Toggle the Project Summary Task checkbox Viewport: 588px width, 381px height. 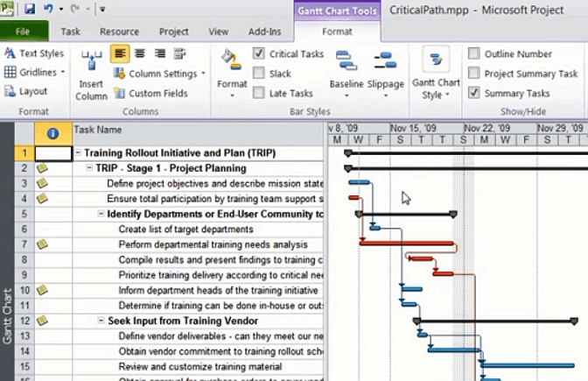(473, 74)
